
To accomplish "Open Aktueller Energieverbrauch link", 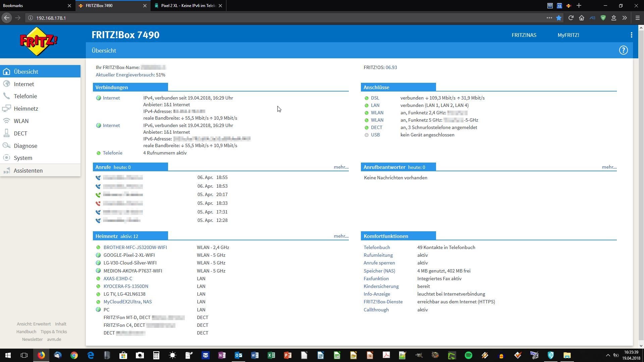I will point(125,75).
